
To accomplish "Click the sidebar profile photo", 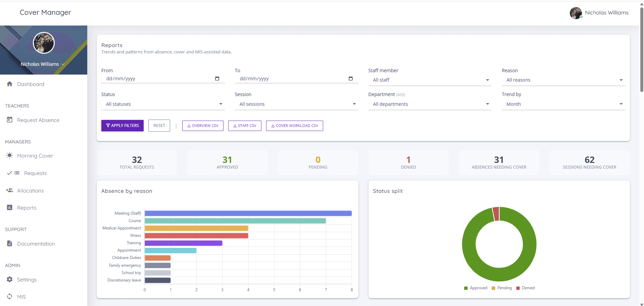I will click(44, 43).
